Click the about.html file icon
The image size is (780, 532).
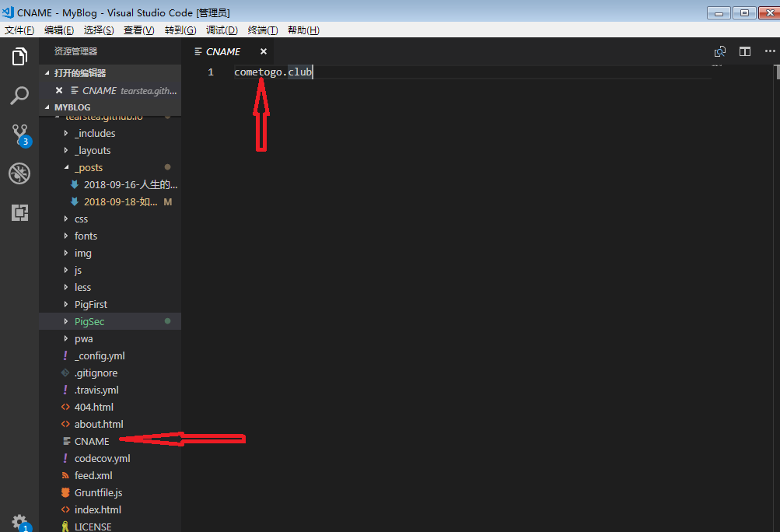point(65,424)
